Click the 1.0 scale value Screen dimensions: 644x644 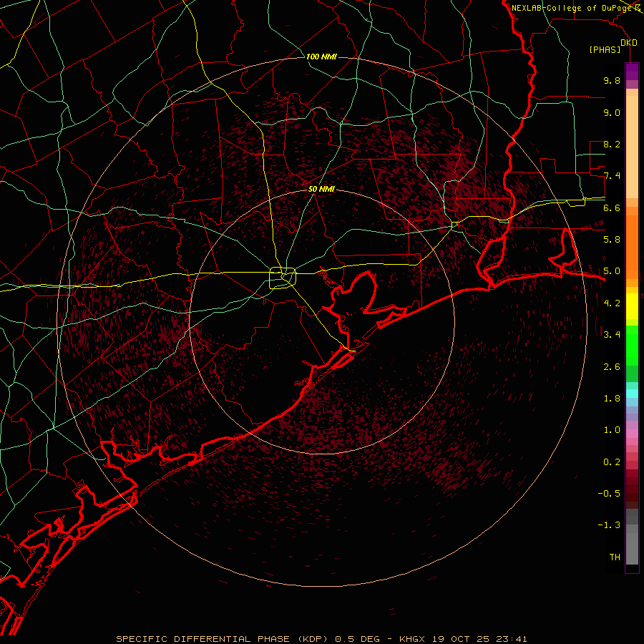pyautogui.click(x=612, y=430)
